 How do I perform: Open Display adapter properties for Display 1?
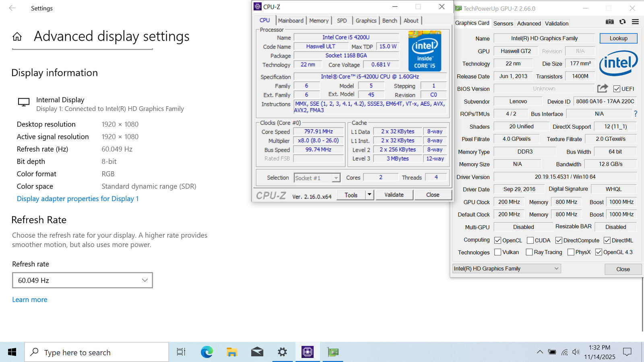(78, 199)
